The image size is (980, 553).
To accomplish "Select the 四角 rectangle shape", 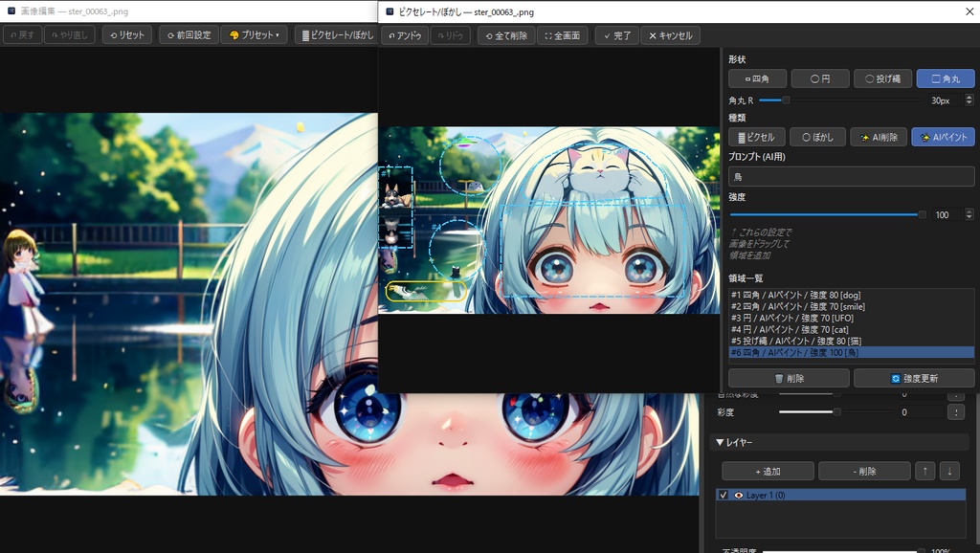I will pos(757,78).
